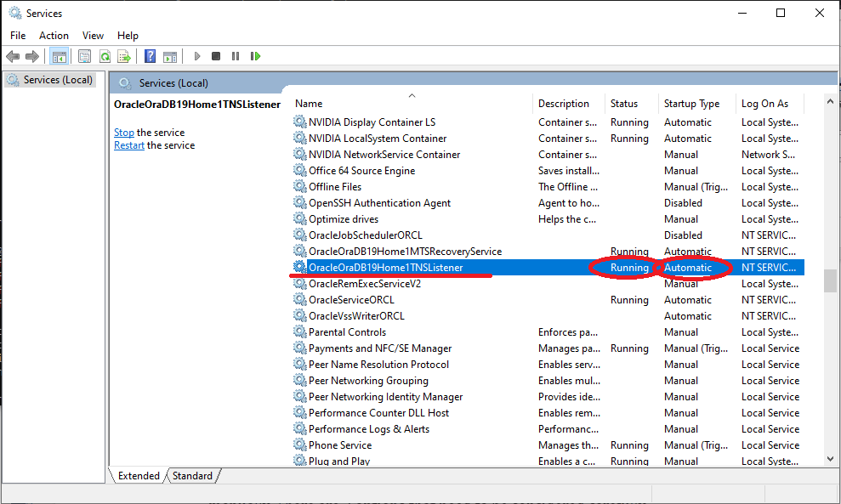Viewport: 841px width, 504px height.
Task: Click the Back arrow in toolbar
Action: (x=13, y=57)
